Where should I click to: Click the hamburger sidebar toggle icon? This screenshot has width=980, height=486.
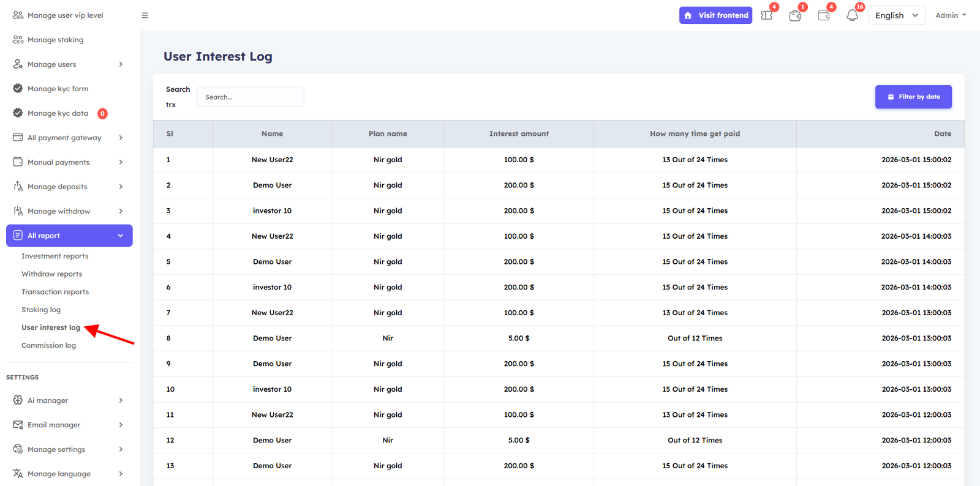(145, 15)
